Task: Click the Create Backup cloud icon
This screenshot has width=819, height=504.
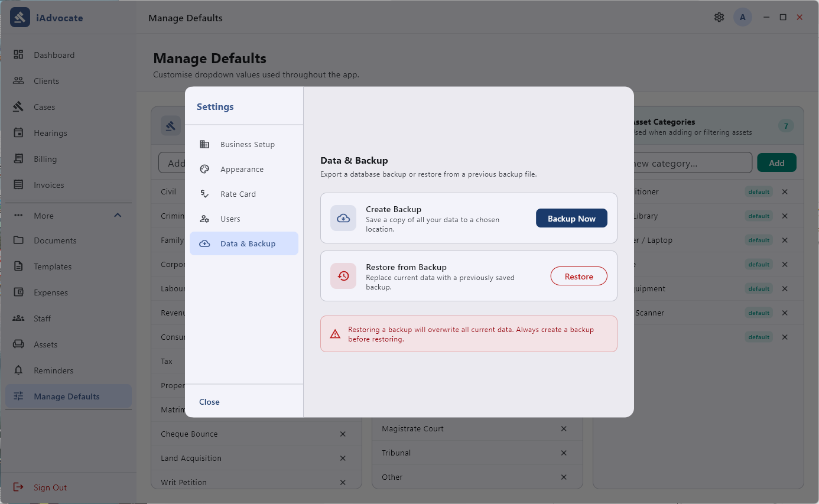Action: tap(343, 218)
